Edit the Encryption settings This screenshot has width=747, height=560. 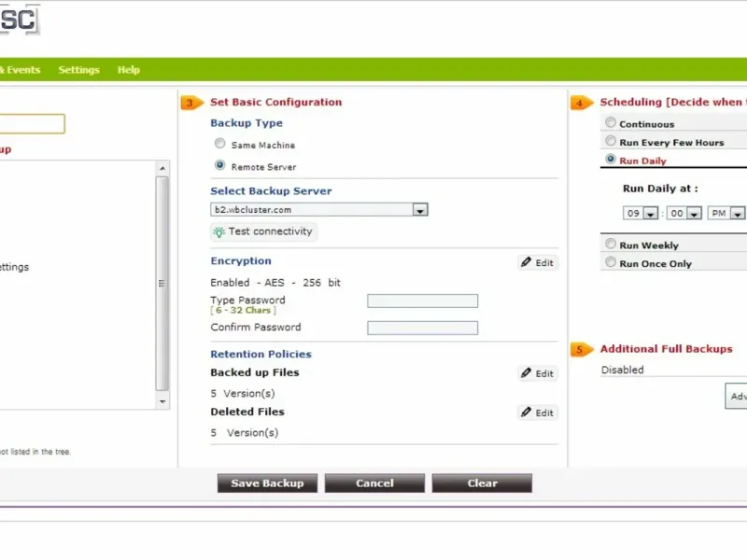[538, 263]
